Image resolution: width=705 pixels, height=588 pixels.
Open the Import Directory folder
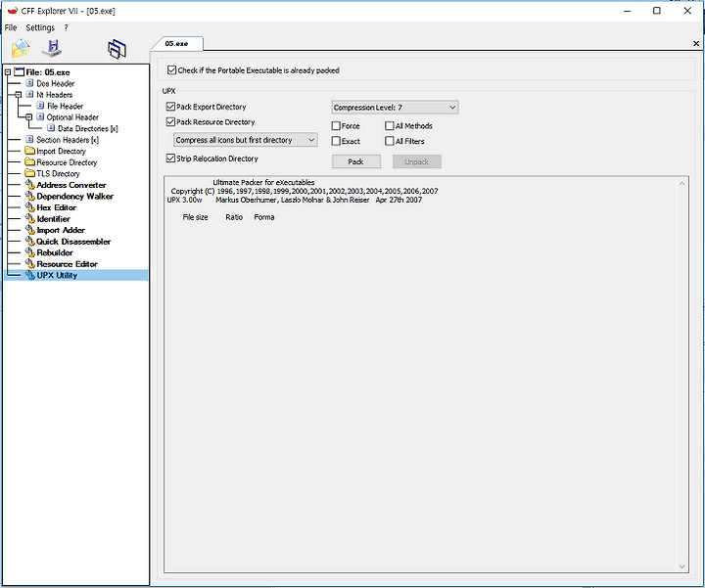(61, 151)
